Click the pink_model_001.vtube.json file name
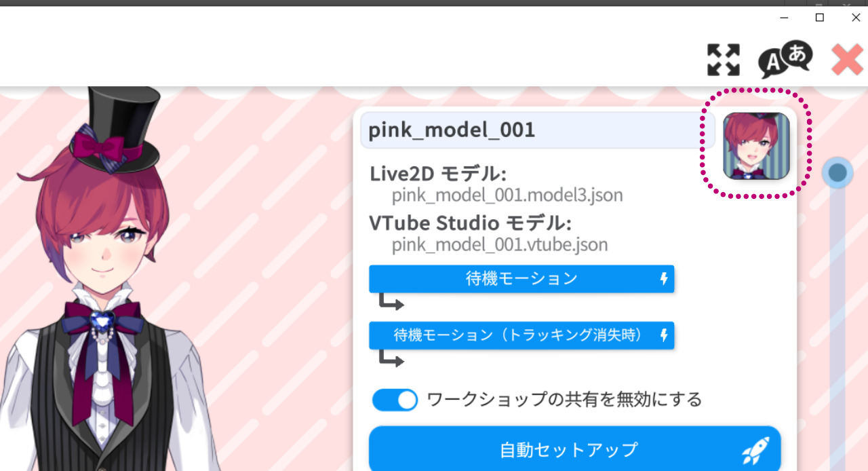Screen dimensions: 868x471 click(500, 244)
